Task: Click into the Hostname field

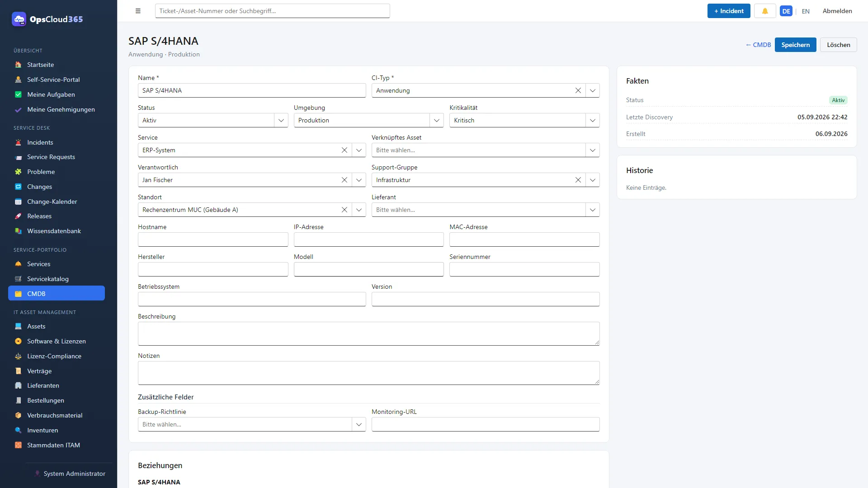Action: (213, 239)
